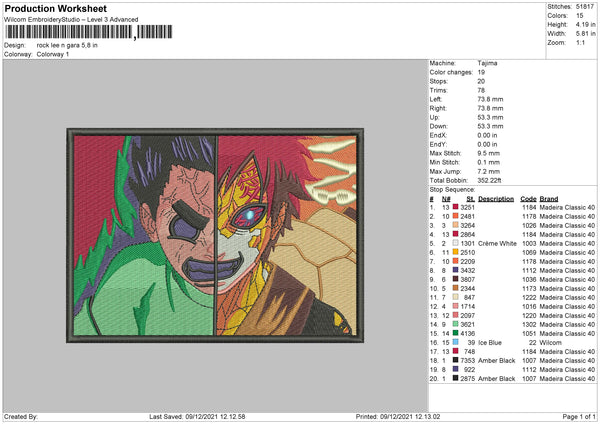Viewport: 600px width, 424px height.
Task: Select the pink swatch for stitch count 1714
Action: point(455,306)
